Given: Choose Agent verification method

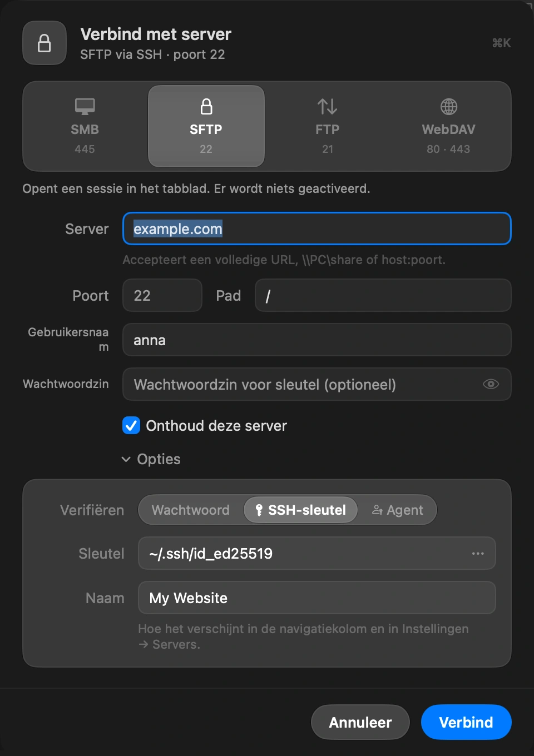Looking at the screenshot, I should [x=397, y=510].
